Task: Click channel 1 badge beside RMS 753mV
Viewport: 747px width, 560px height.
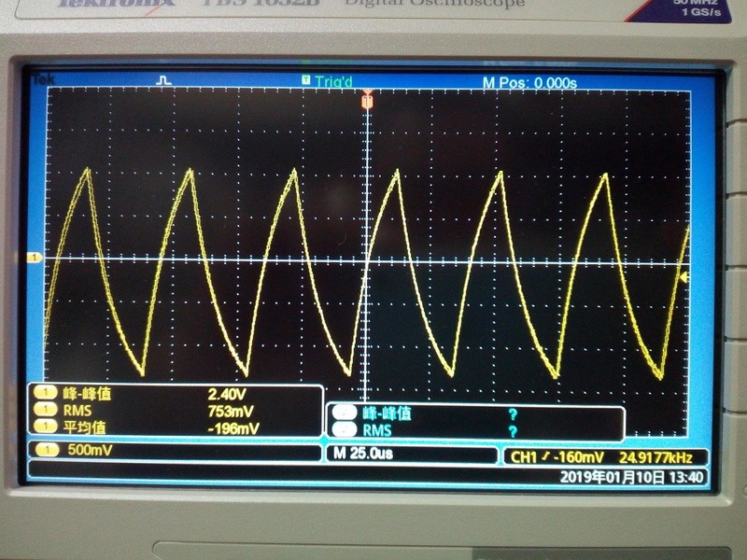Action: (x=42, y=411)
